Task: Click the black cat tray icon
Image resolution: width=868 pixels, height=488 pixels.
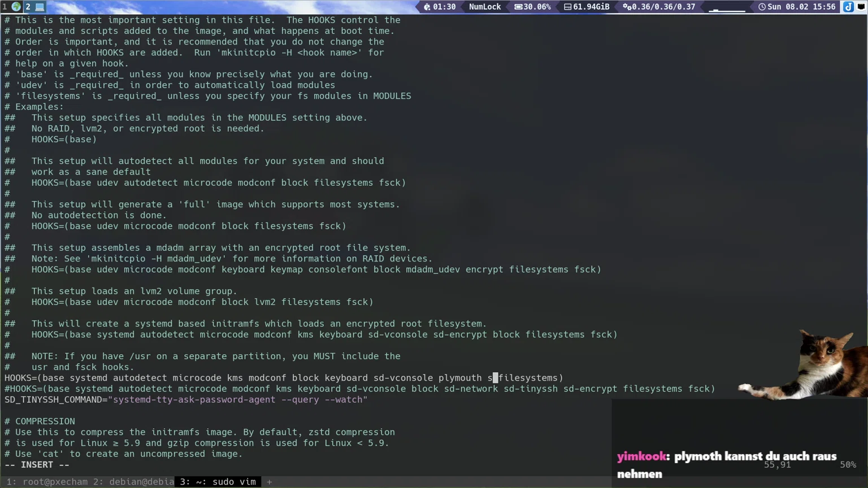Action: click(861, 7)
